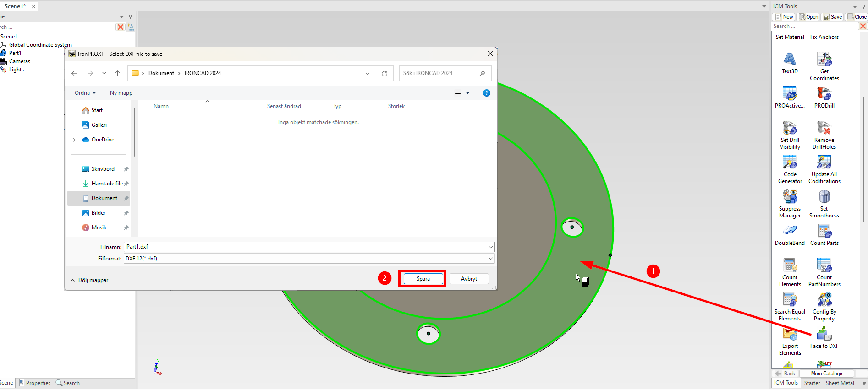Open the Ordna dropdown menu
The height and width of the screenshot is (390, 868).
(85, 93)
